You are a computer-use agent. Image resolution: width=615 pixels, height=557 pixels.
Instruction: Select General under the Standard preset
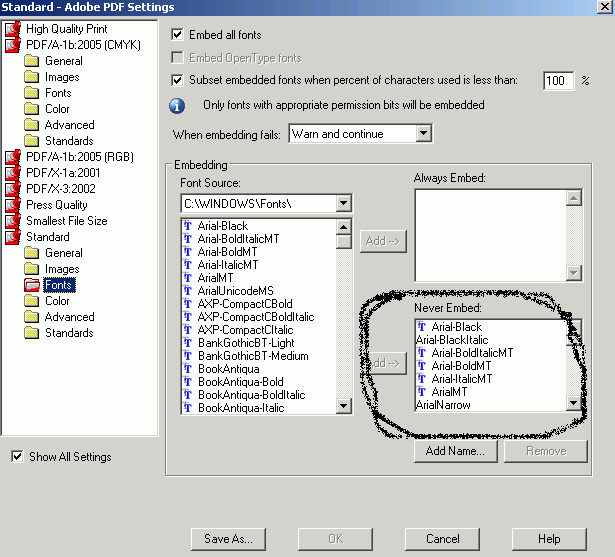[64, 253]
